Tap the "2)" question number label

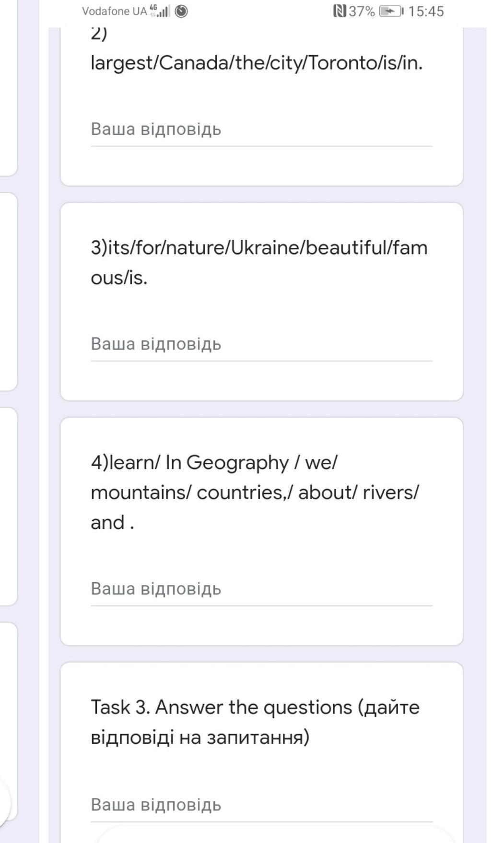[99, 35]
